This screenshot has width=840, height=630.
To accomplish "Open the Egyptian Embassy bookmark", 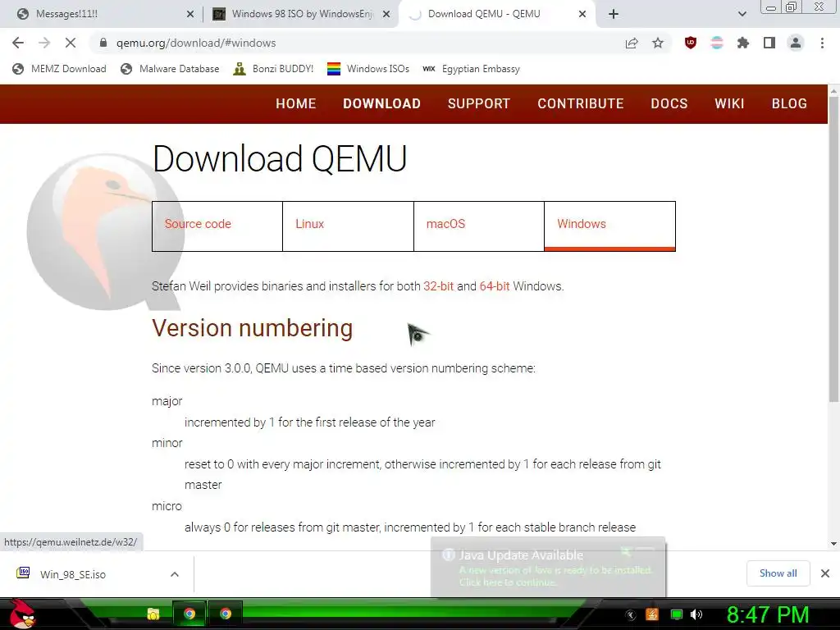I will [471, 69].
